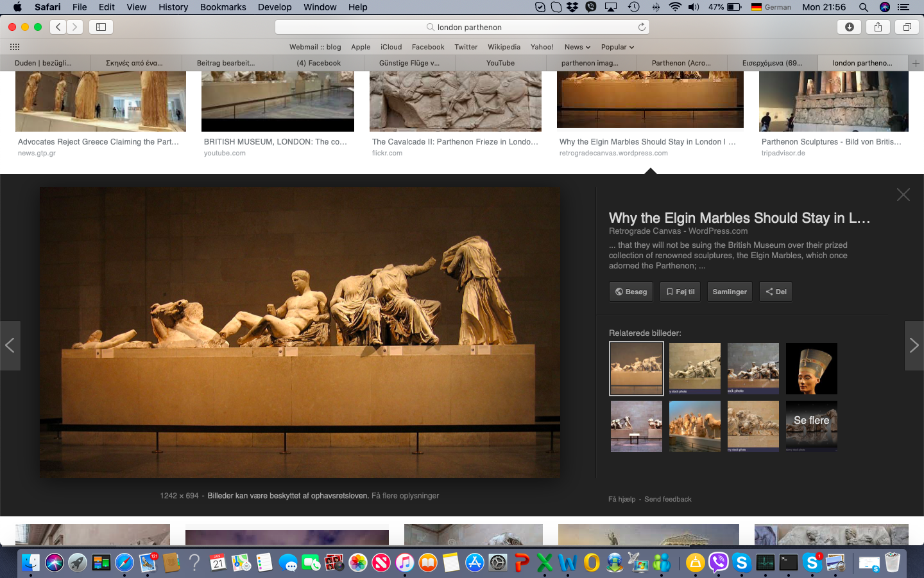Click the 'Se flere' related images thumbnail

point(812,426)
